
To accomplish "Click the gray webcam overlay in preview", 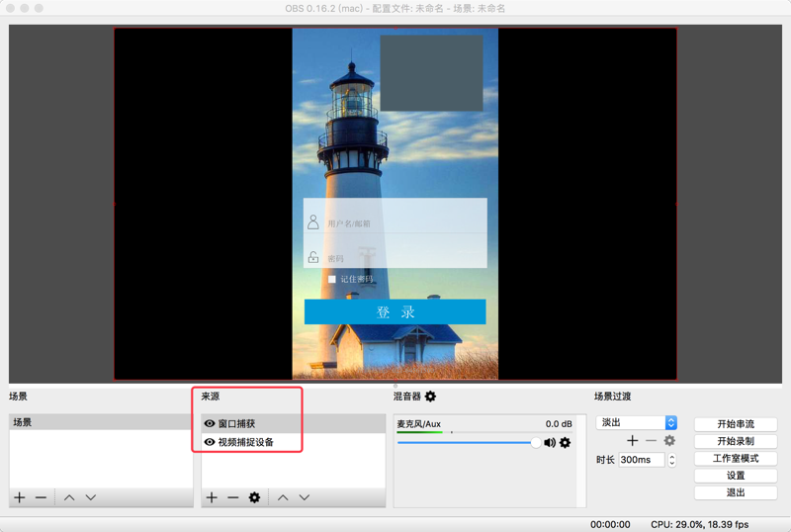I will coord(431,73).
